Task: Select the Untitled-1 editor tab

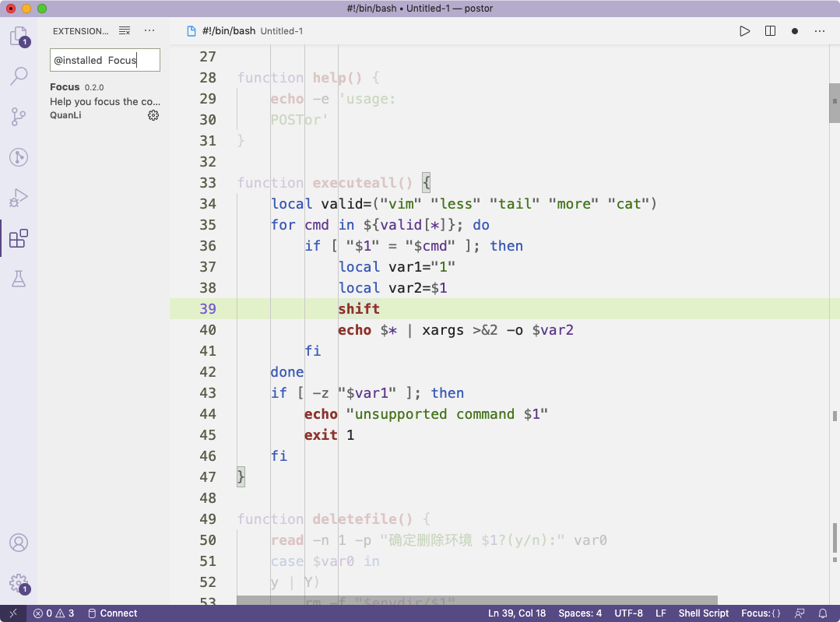Action: pos(245,31)
